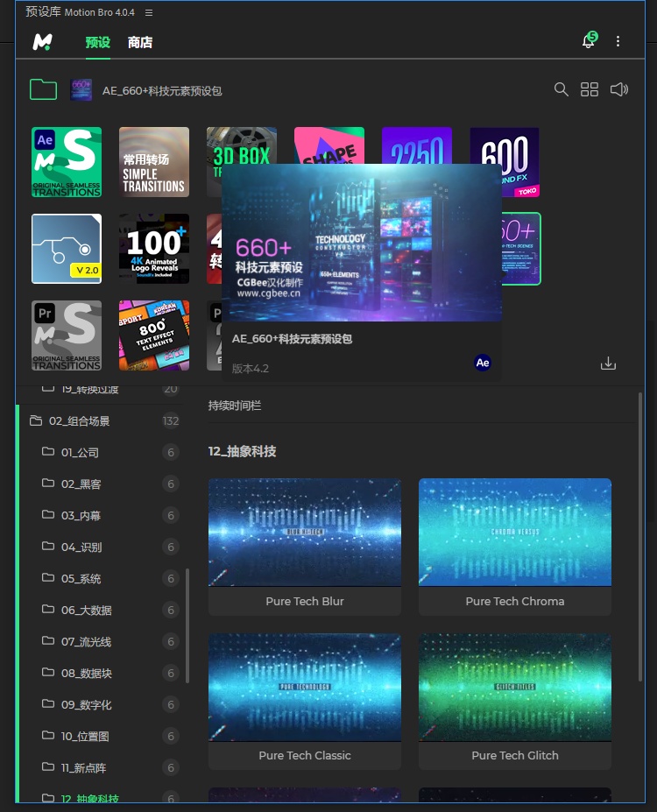Click the presets list vertical scrollbar
The height and width of the screenshot is (812, 657).
tap(640, 536)
